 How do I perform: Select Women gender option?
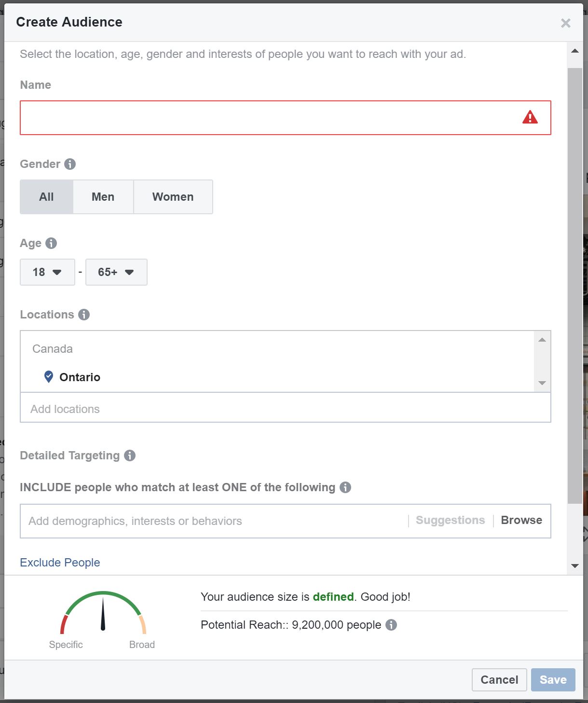coord(173,197)
